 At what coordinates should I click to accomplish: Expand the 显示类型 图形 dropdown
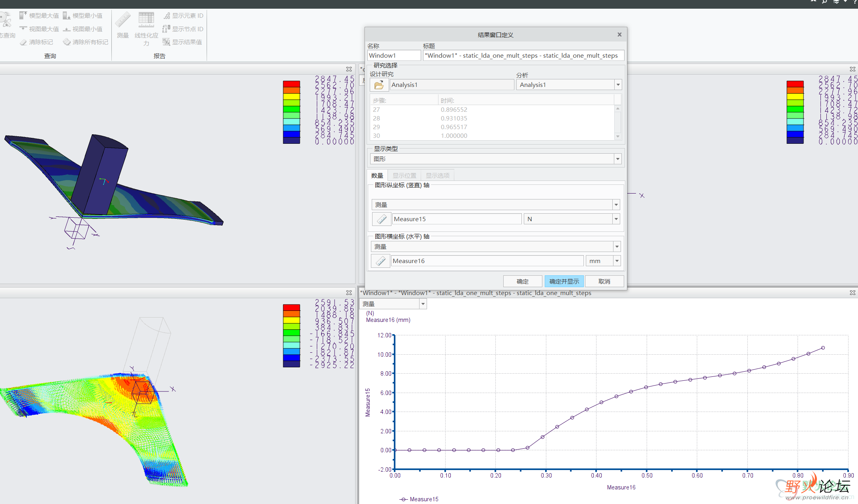pyautogui.click(x=617, y=159)
